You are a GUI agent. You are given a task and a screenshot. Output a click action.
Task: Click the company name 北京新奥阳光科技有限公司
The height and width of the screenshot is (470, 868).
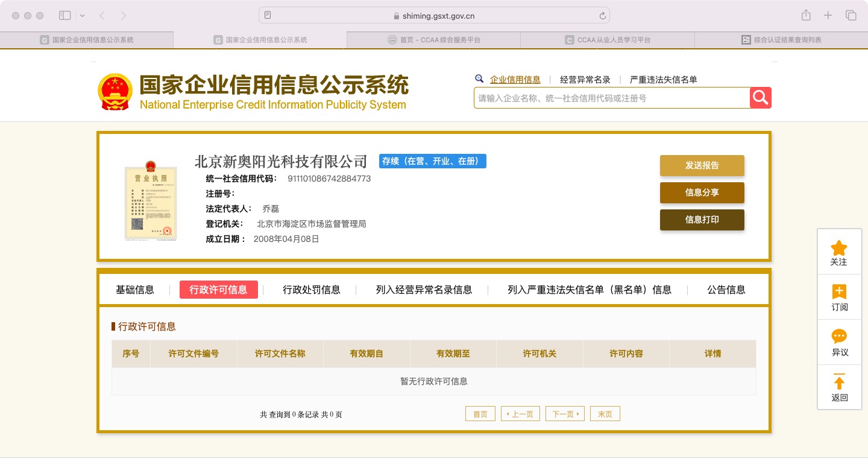pos(281,162)
